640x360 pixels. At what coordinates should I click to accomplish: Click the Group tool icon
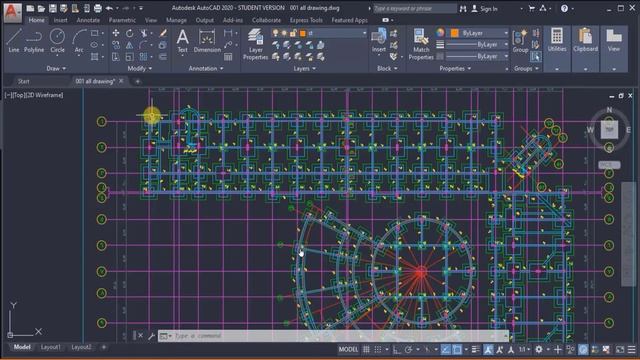click(520, 41)
